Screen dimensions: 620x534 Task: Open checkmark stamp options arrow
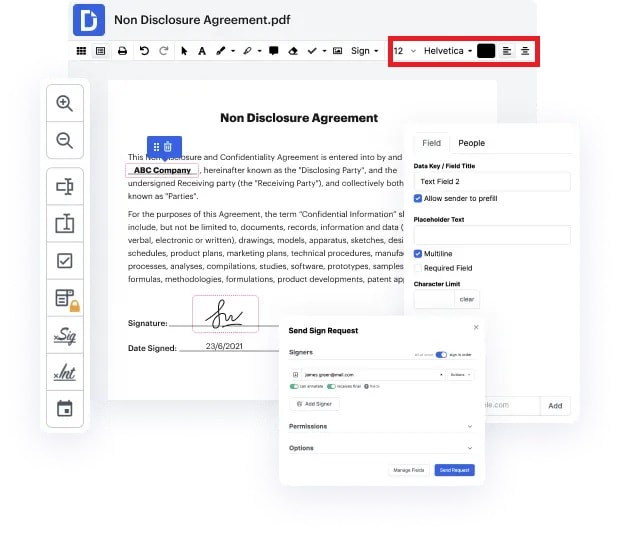coord(324,51)
